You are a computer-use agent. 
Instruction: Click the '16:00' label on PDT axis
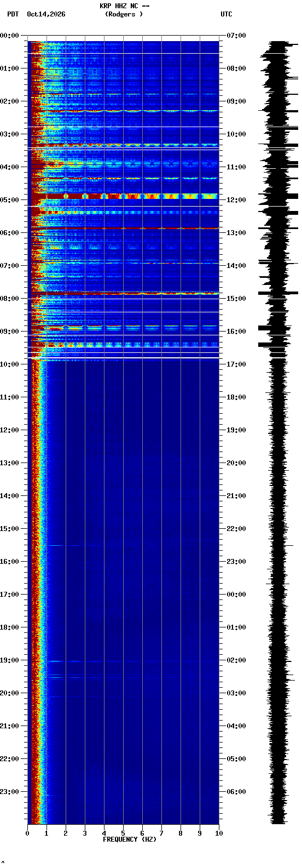coord(9,561)
